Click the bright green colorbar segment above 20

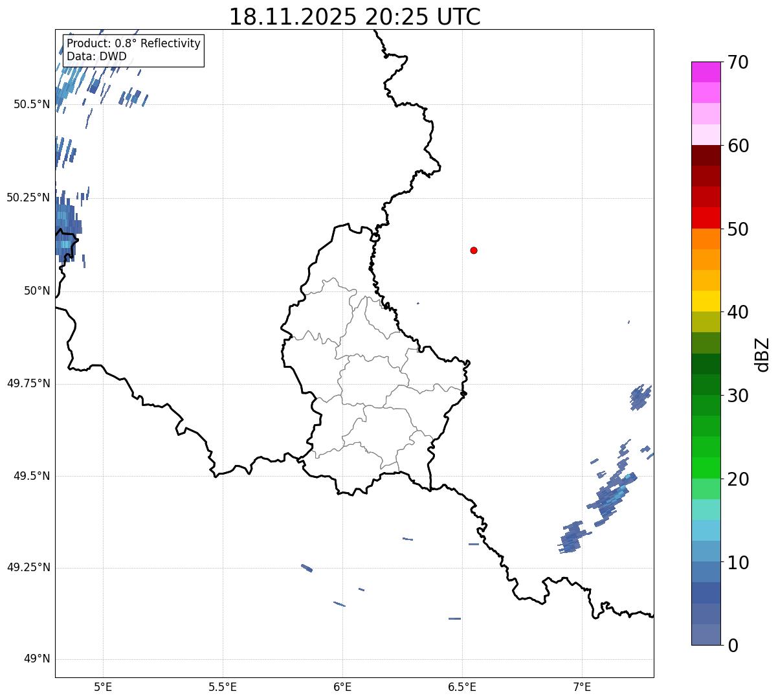point(706,468)
